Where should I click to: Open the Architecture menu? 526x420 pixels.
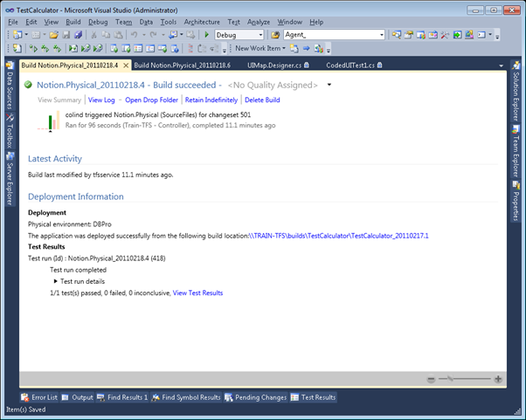click(202, 22)
